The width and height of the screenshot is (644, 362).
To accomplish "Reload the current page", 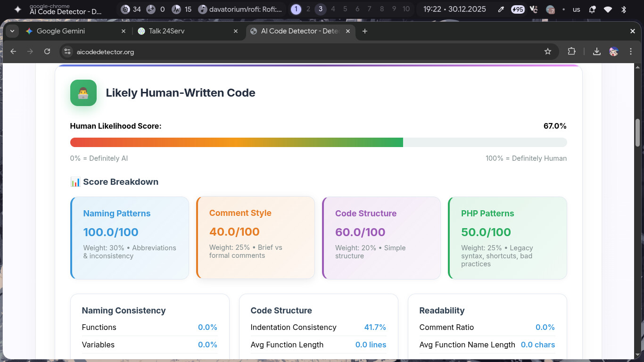I will 47,52.
